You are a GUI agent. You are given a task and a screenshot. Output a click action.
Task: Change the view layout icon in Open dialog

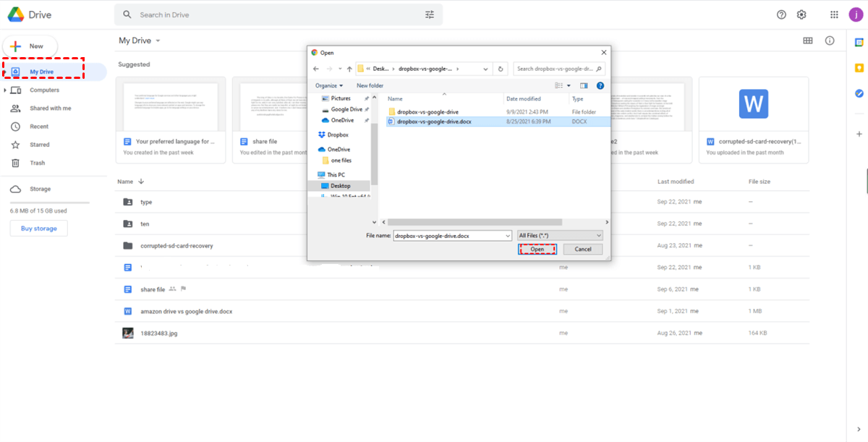pos(558,85)
